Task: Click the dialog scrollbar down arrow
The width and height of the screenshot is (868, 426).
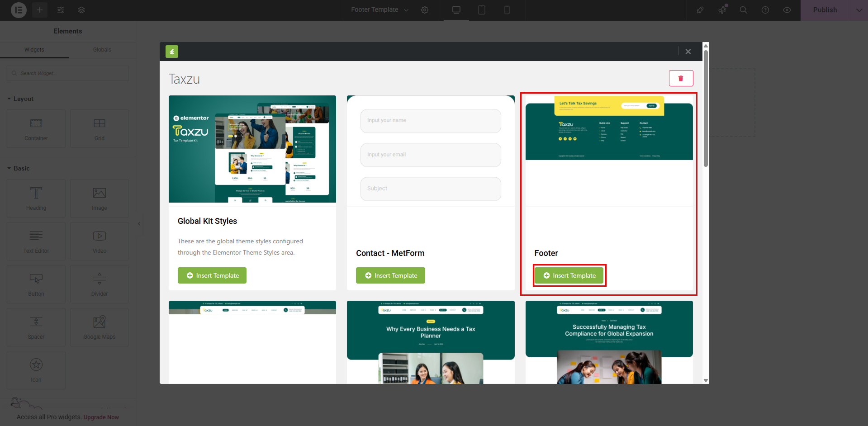Action: pos(706,381)
